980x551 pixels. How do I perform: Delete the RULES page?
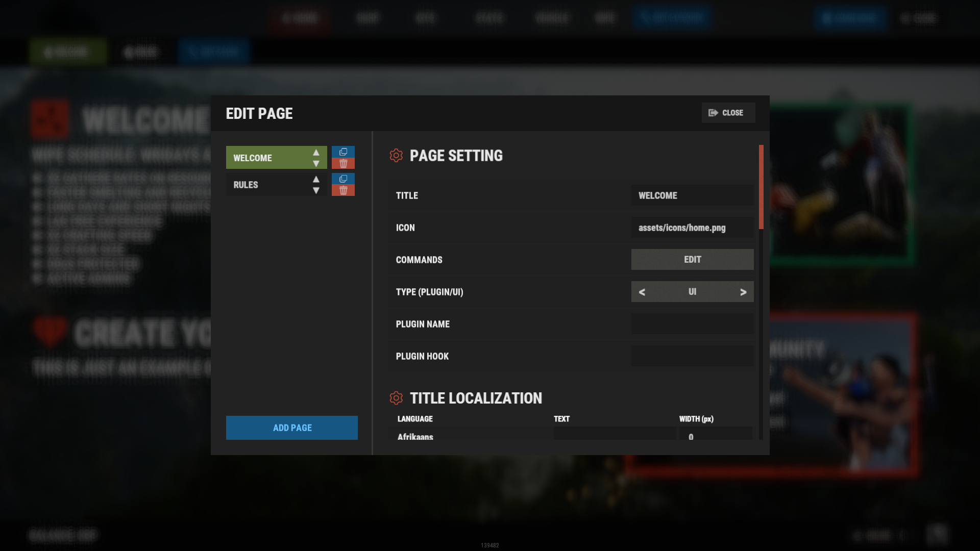pos(343,190)
